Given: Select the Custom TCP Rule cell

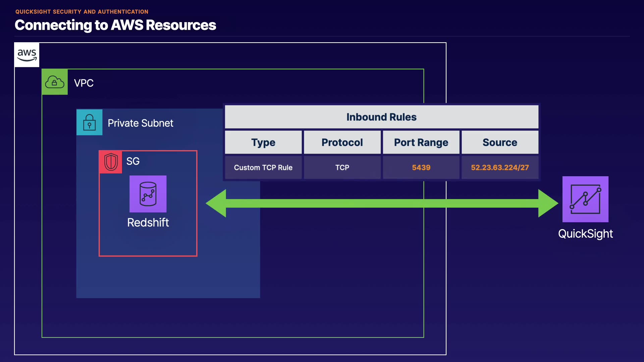Looking at the screenshot, I should pos(263,168).
